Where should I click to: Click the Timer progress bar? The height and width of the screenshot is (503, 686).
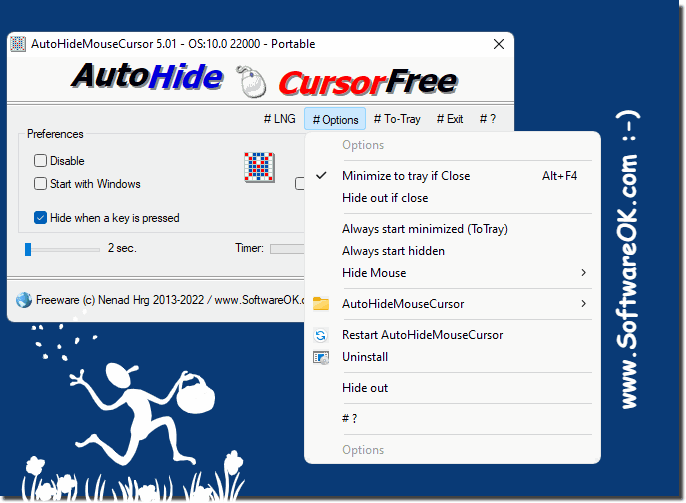(x=287, y=249)
